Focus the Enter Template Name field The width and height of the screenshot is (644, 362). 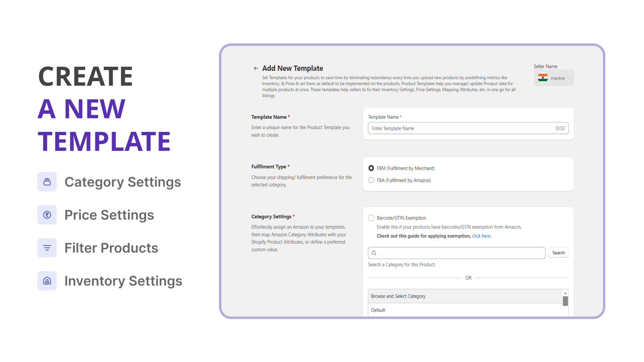pos(468,128)
